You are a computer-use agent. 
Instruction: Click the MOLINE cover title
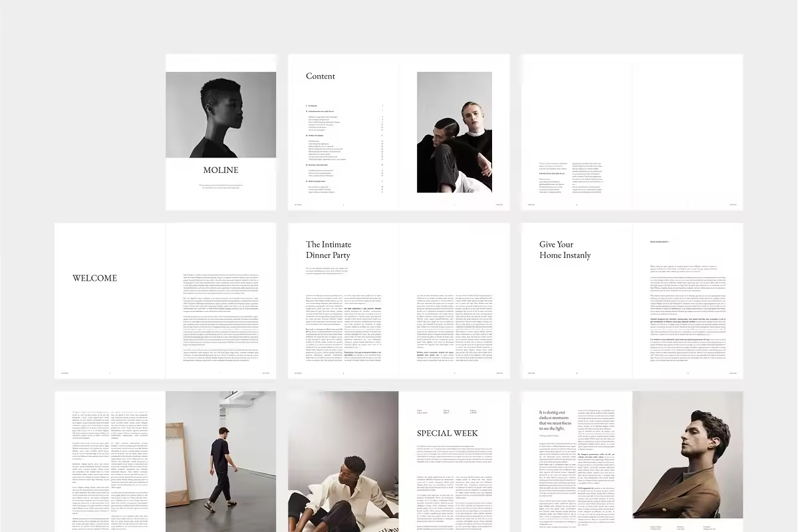click(x=221, y=170)
